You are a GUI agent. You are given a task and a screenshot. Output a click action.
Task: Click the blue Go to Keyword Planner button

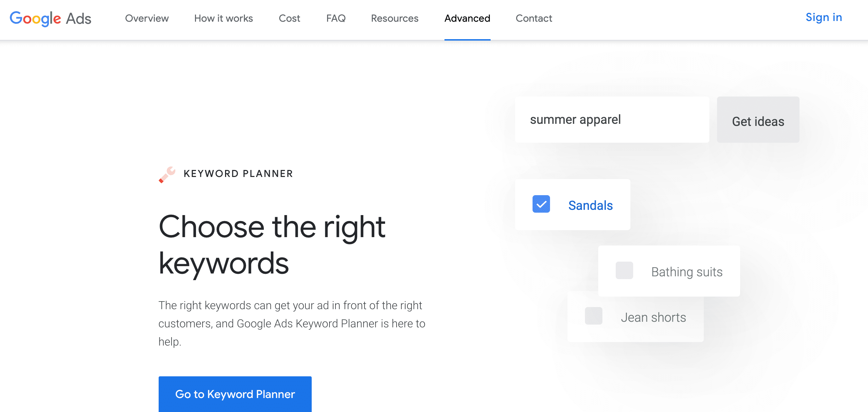pyautogui.click(x=235, y=394)
